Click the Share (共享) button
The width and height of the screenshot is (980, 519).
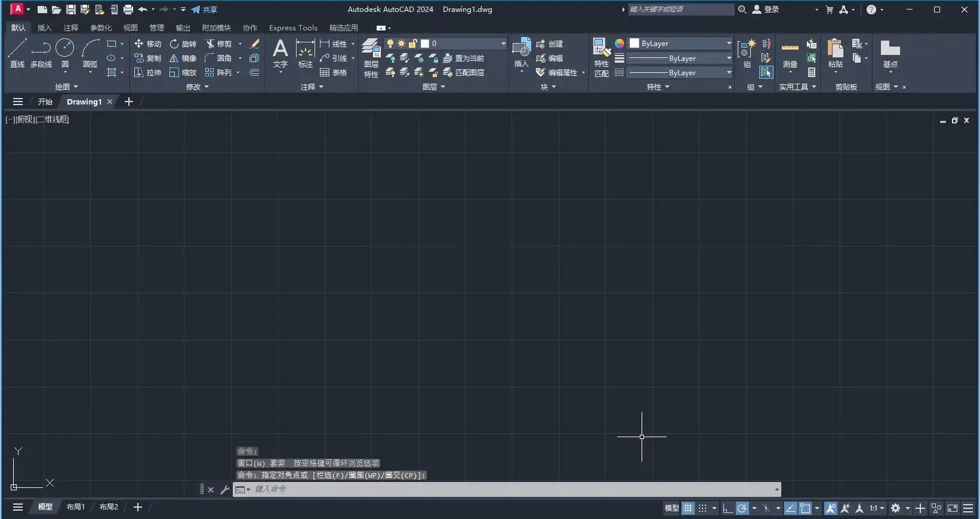click(204, 10)
